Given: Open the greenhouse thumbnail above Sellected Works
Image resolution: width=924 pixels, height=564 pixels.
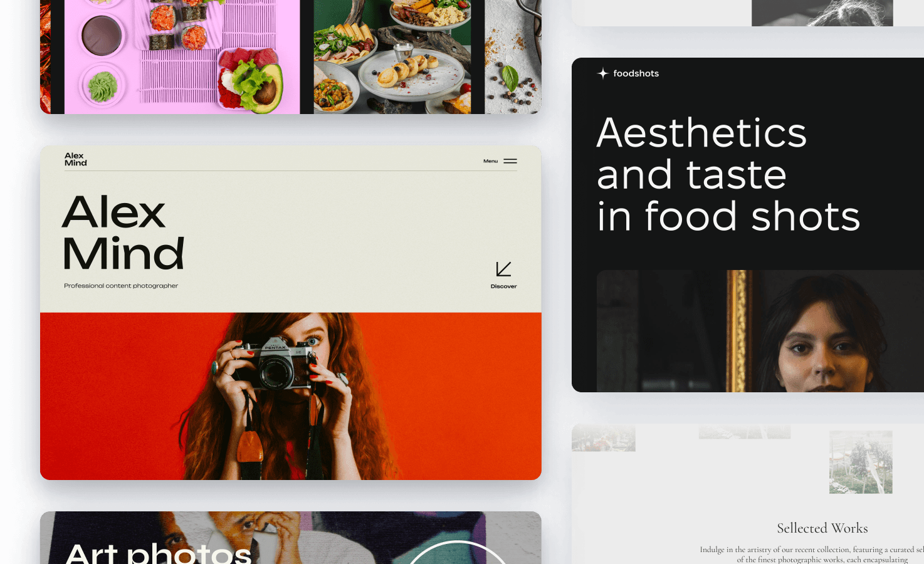Looking at the screenshot, I should tap(861, 462).
